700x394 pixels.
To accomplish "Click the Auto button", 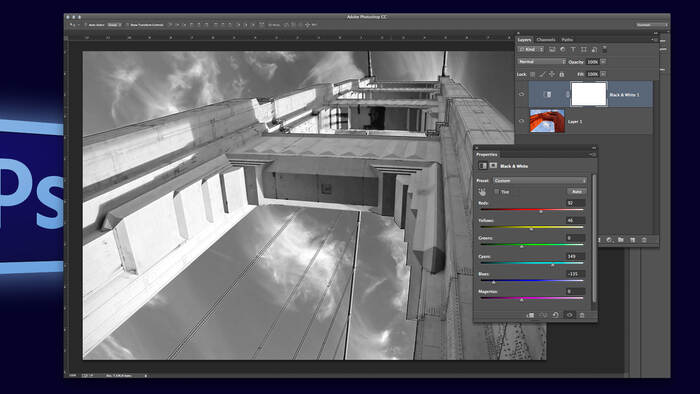I will pyautogui.click(x=576, y=192).
